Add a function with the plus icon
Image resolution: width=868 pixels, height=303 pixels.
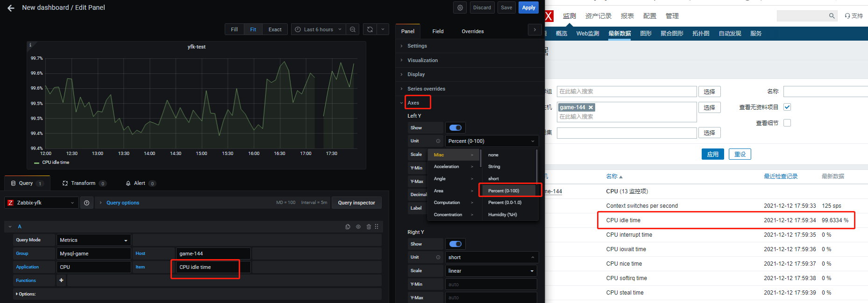(x=61, y=280)
